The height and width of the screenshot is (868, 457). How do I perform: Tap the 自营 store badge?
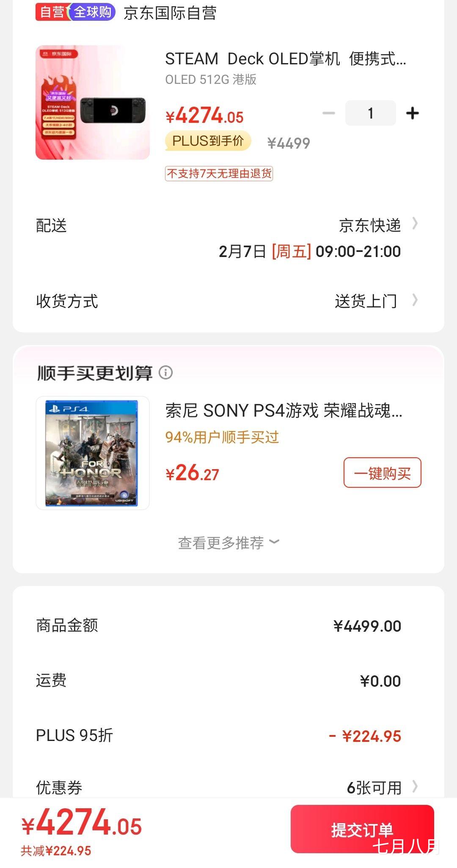[x=51, y=12]
